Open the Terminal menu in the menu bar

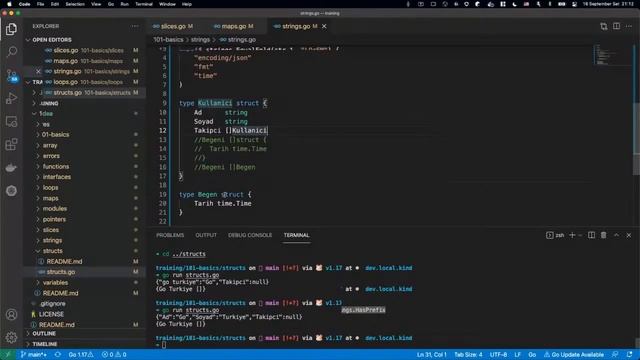[144, 4]
